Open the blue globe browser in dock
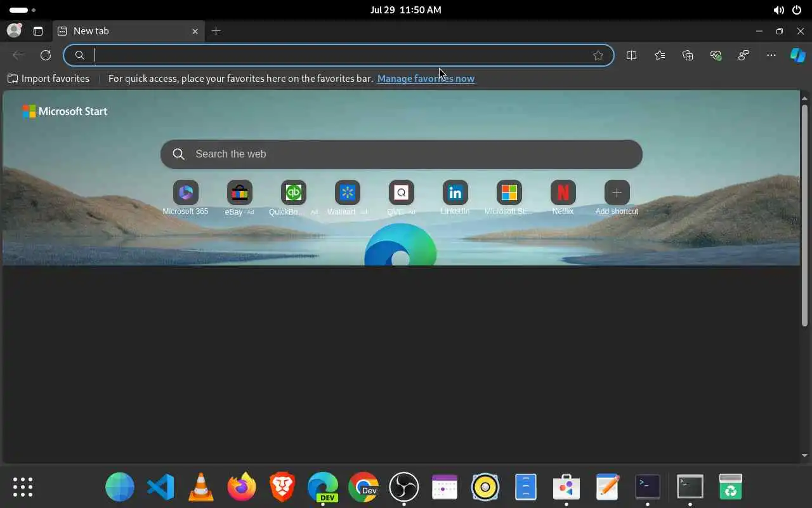Viewport: 812px width, 508px height. point(120,487)
